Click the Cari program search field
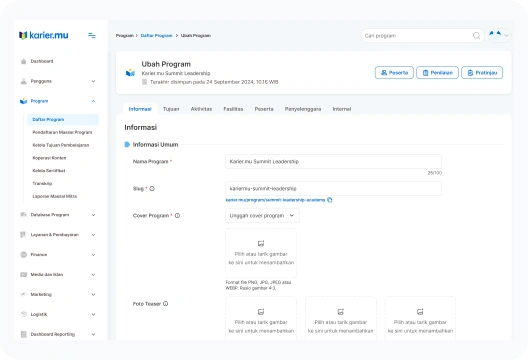Viewport: 528px width, 360px height. click(422, 36)
